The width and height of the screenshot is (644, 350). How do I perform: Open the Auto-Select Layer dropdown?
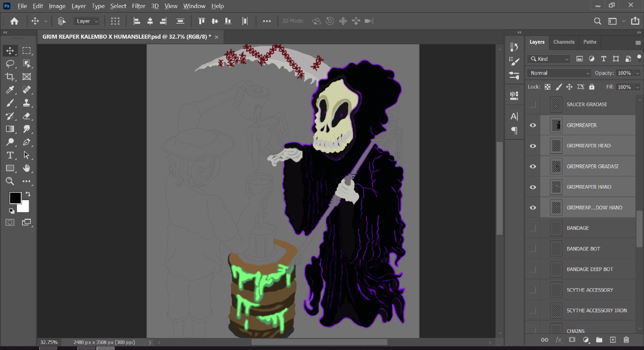click(87, 21)
